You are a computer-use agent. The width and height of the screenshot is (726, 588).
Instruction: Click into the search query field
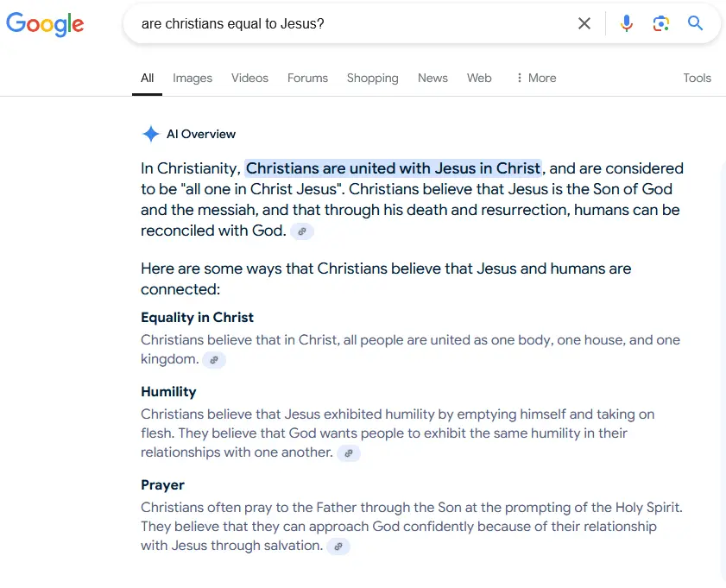click(345, 23)
